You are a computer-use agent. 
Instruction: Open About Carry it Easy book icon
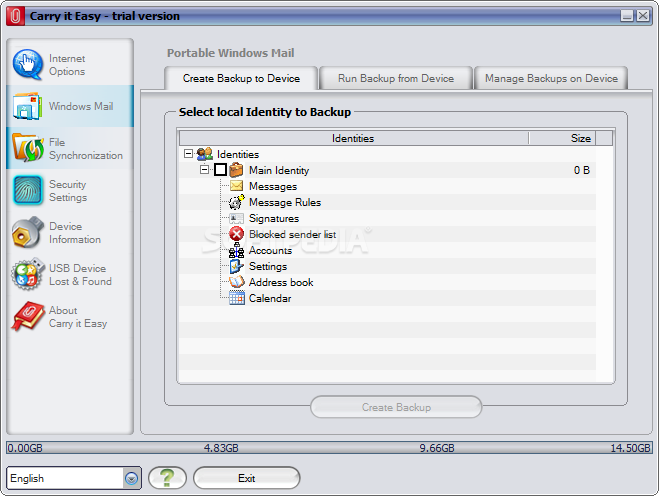[28, 316]
